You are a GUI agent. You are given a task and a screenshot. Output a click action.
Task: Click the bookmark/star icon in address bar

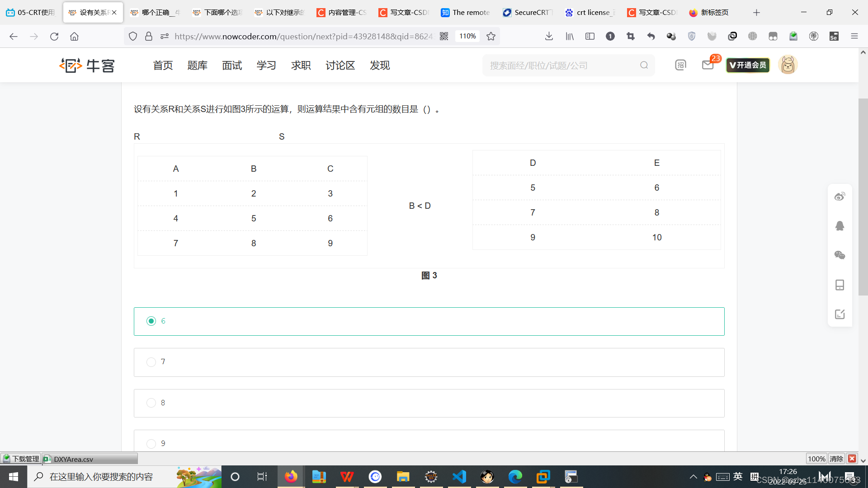(491, 36)
